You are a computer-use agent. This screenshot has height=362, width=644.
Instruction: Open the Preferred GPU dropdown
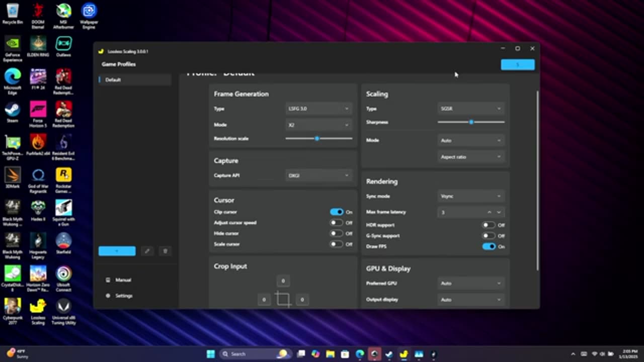(x=471, y=284)
